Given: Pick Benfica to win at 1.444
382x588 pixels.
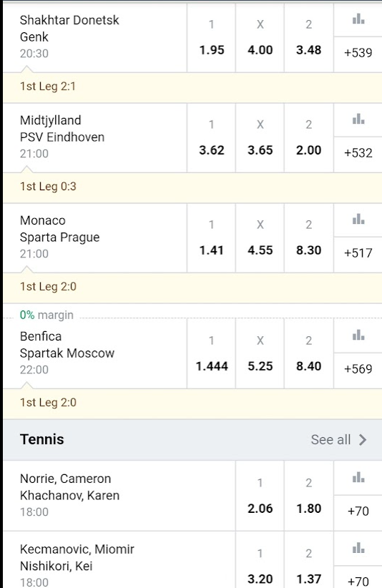Looking at the screenshot, I should click(x=212, y=353).
